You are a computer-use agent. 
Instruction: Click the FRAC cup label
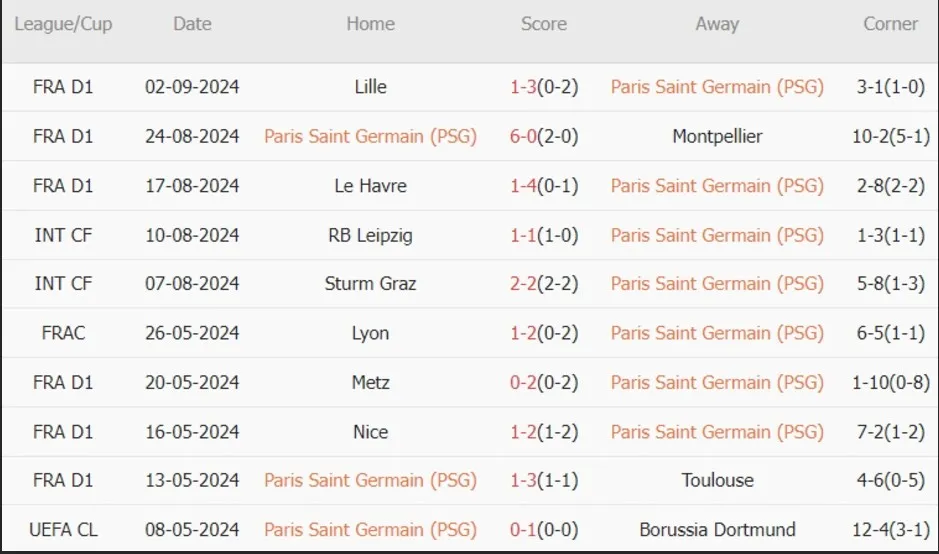(x=63, y=333)
